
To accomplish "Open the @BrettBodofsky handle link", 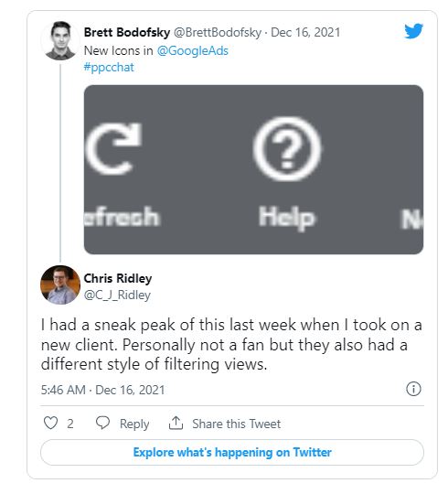I will 218,32.
